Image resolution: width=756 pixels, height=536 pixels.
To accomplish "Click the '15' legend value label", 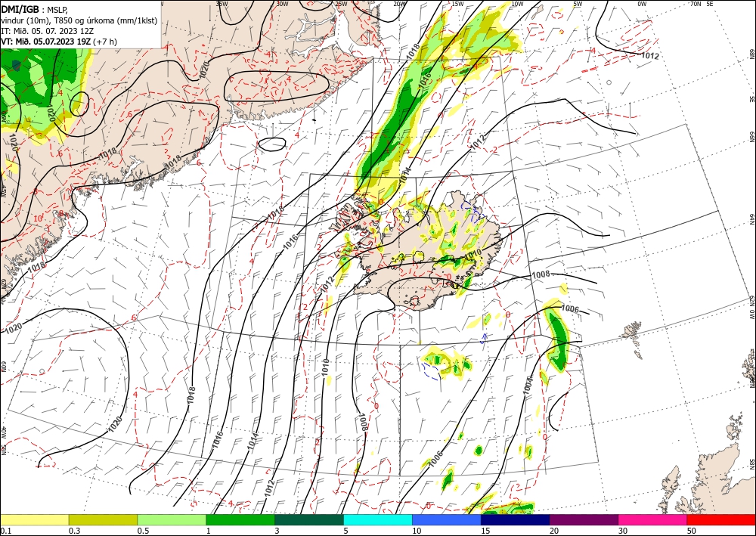I will (485, 531).
